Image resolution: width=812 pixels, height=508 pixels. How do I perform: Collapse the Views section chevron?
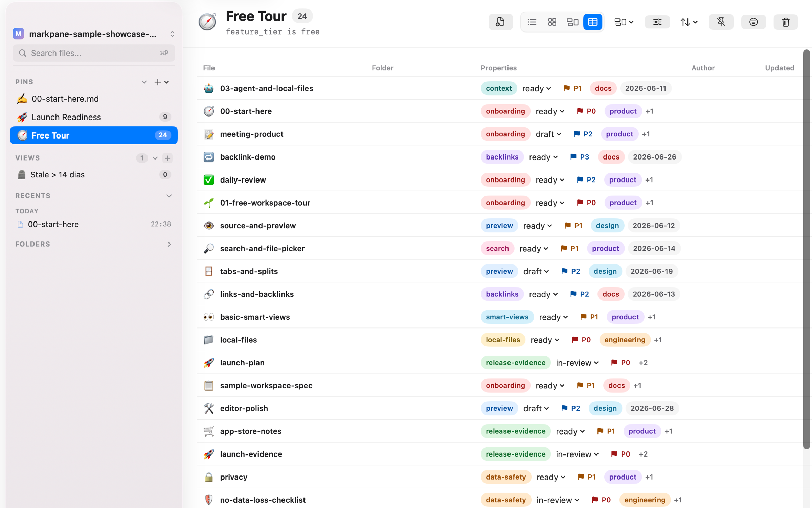155,158
